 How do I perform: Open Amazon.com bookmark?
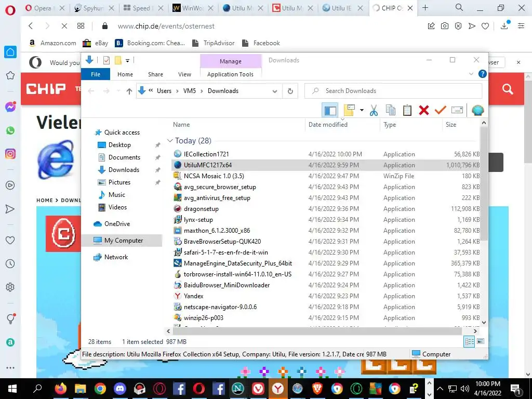52,43
